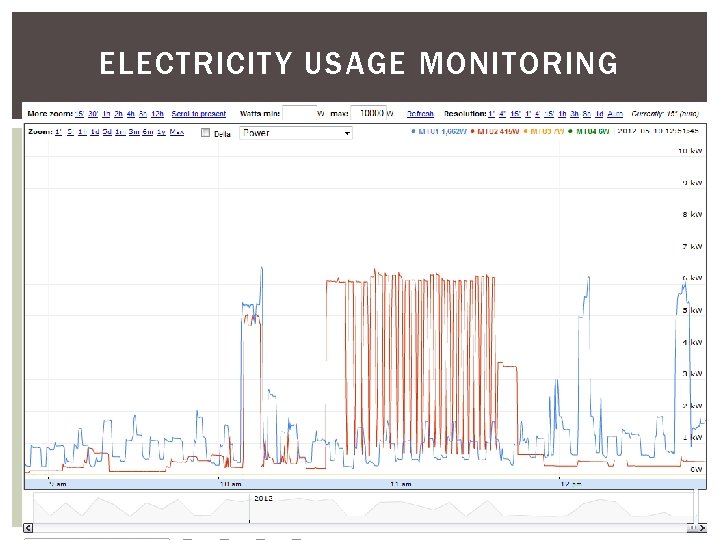
Task: Select 6m in the Zoom row
Action: click(147, 132)
